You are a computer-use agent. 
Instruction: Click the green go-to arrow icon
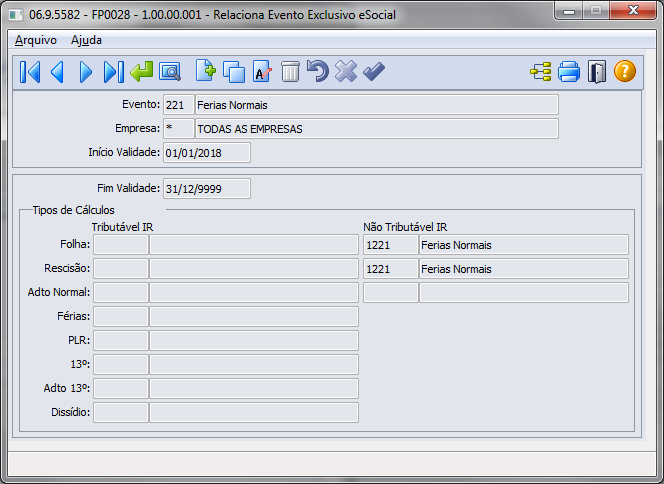pyautogui.click(x=141, y=72)
